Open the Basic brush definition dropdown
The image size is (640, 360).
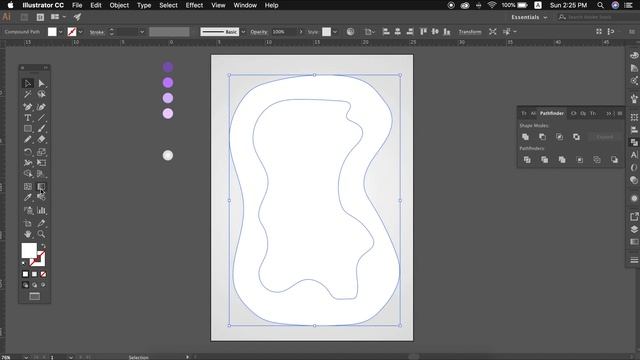tap(243, 32)
